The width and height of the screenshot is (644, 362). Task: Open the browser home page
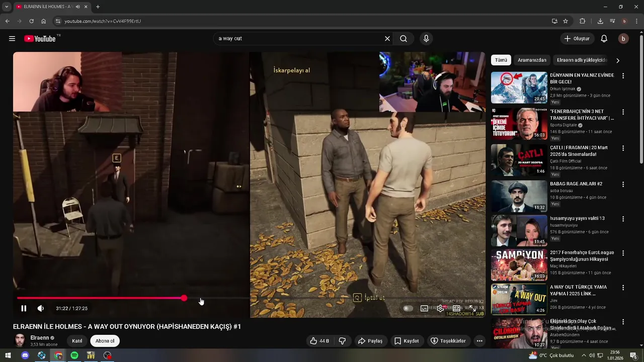[43, 21]
